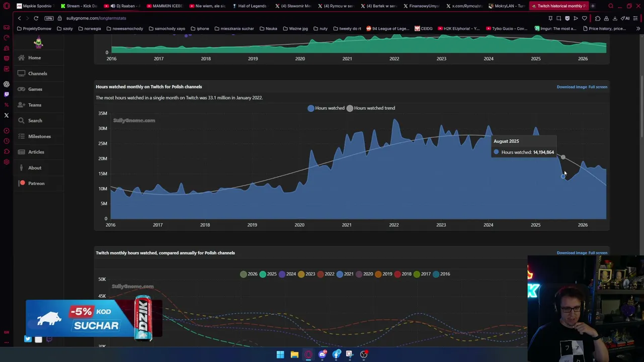Expand the hidden bookmarks overflow chevron
This screenshot has height=362, width=644.
click(638, 29)
